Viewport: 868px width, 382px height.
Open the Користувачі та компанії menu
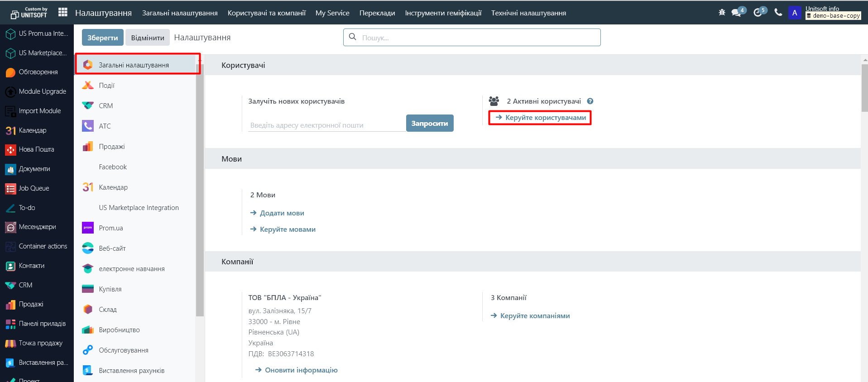(x=267, y=13)
